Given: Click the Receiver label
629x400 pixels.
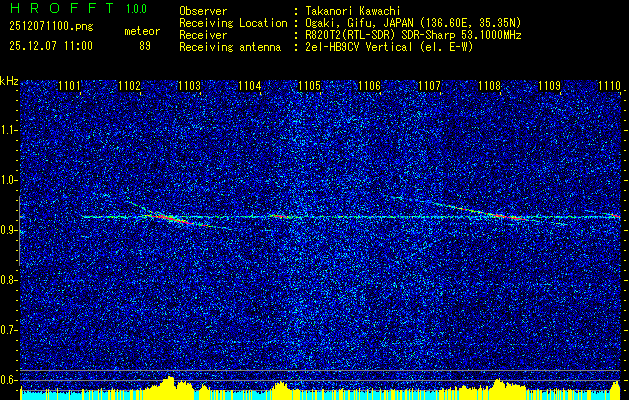Looking at the screenshot, I should coord(203,35).
